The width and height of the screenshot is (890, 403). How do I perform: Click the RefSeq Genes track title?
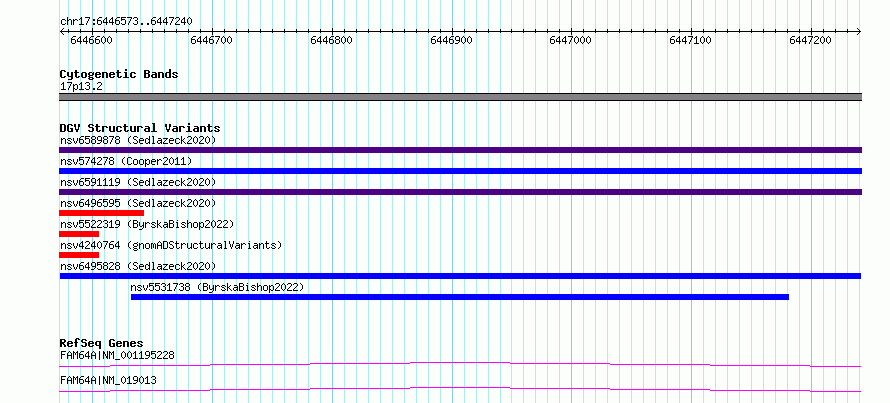tap(102, 343)
